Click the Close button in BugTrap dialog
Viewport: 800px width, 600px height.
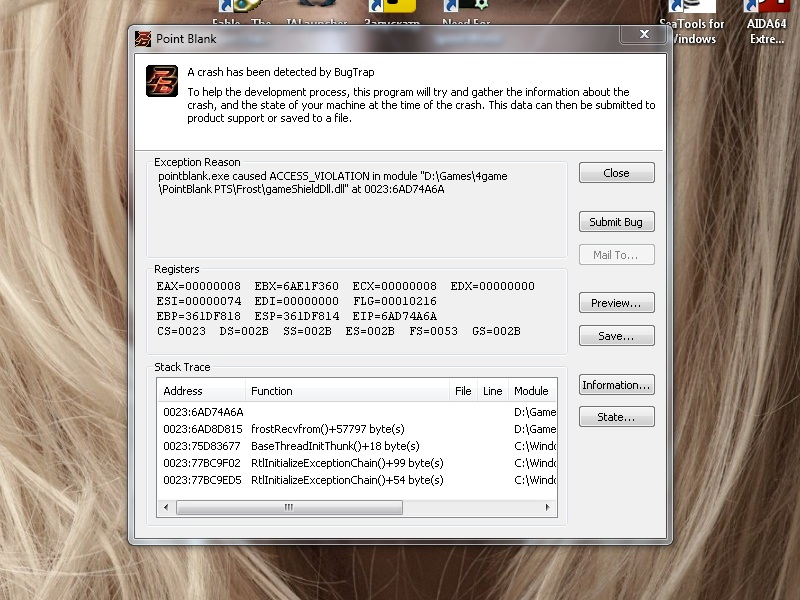616,173
